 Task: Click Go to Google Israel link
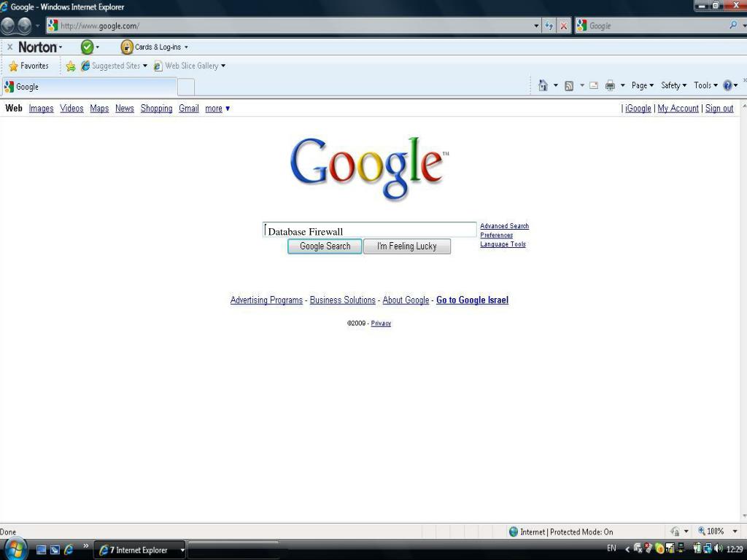(x=472, y=300)
